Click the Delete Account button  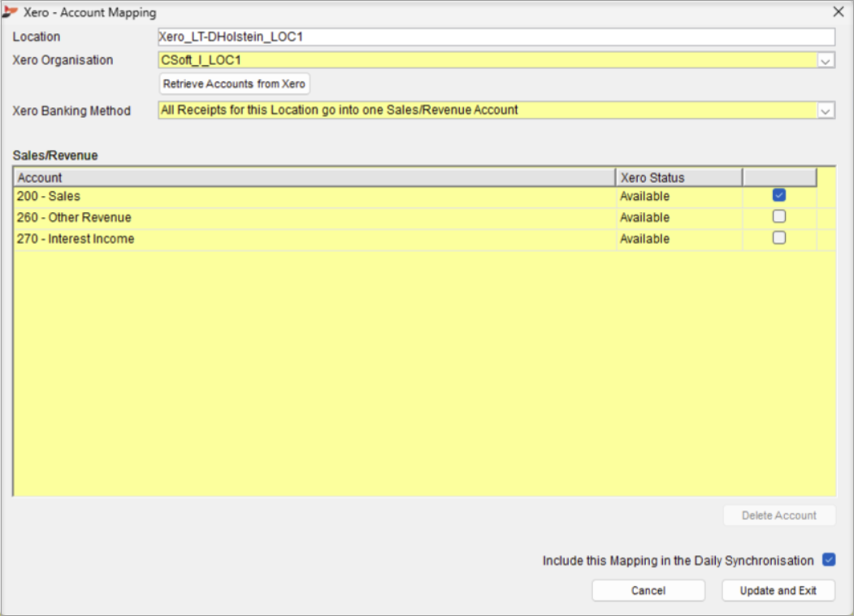tap(779, 515)
